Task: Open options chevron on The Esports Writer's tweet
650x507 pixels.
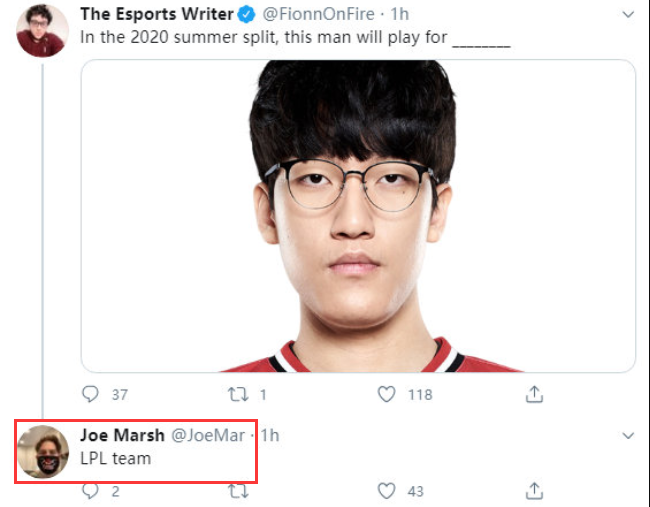Action: [x=628, y=15]
